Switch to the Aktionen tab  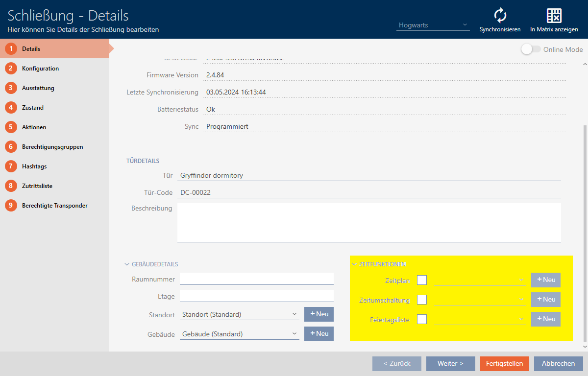coord(34,127)
